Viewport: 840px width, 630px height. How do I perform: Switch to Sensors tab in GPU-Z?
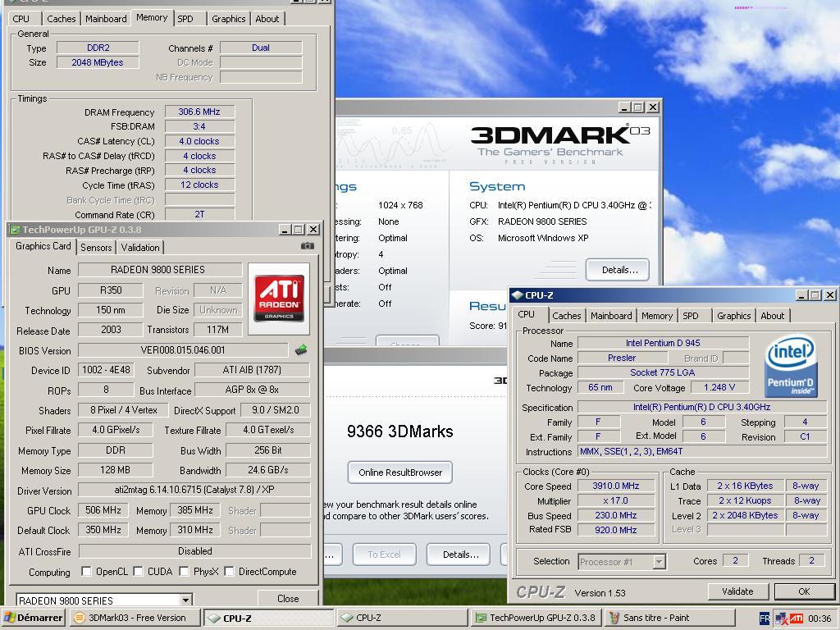tap(97, 248)
